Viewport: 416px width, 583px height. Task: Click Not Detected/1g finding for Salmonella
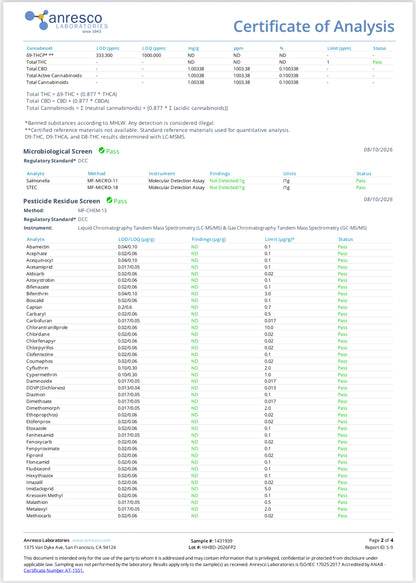pyautogui.click(x=227, y=181)
